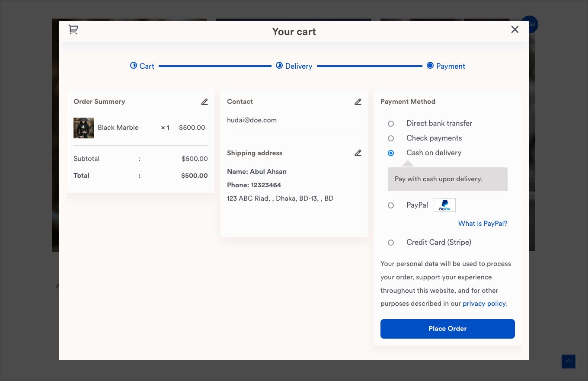Viewport: 588px width, 381px height.
Task: Edit the Order Summery with pencil icon
Action: (205, 102)
